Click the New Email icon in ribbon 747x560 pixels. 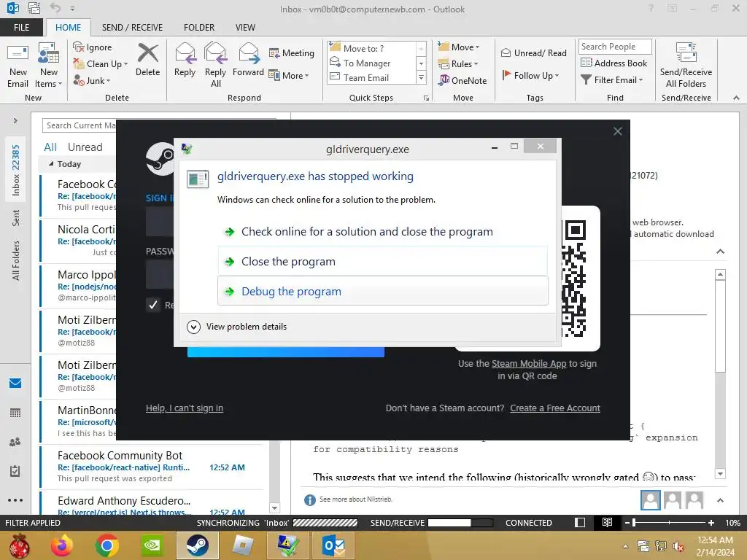coord(18,65)
